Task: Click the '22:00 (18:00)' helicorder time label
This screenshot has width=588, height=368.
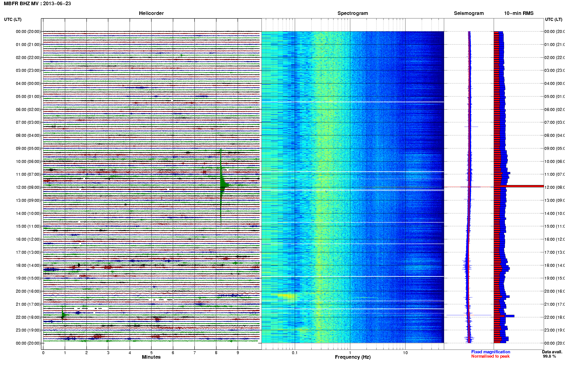Action: pos(28,317)
